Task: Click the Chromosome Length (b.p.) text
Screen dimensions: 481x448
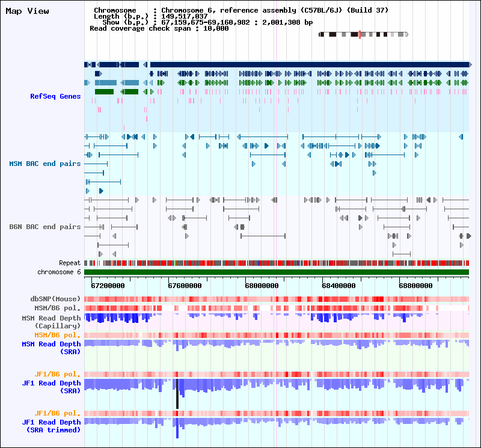Action: tap(151, 17)
